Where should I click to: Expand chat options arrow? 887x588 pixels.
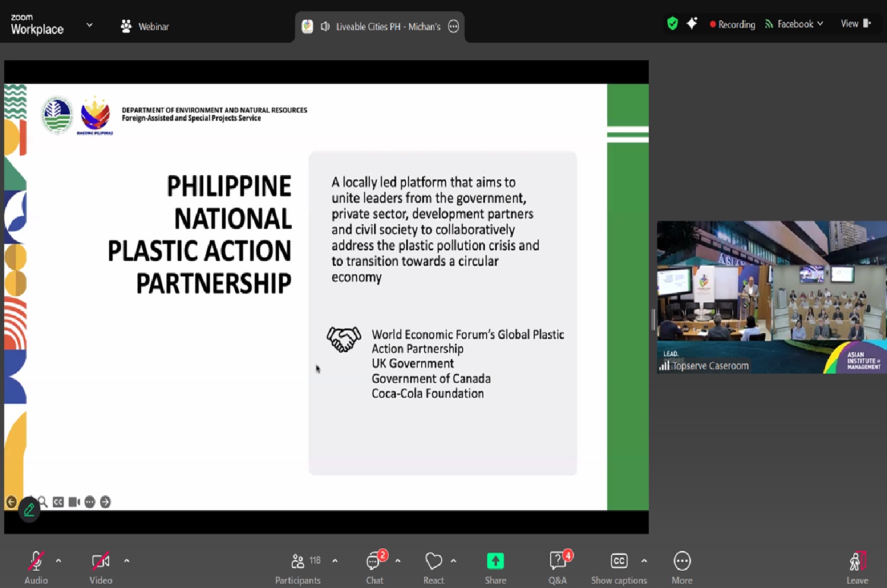[398, 561]
